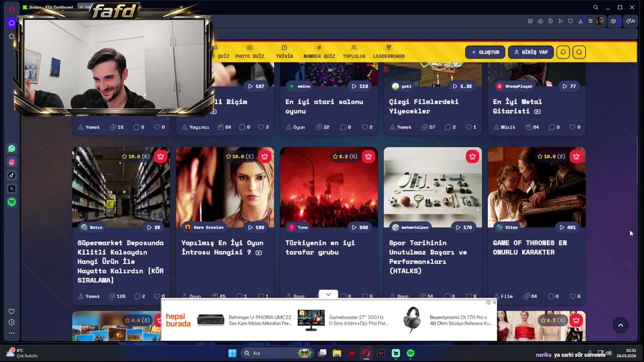The image size is (644, 362).
Task: Click the profile avatar in browser toolbar
Action: click(601, 21)
